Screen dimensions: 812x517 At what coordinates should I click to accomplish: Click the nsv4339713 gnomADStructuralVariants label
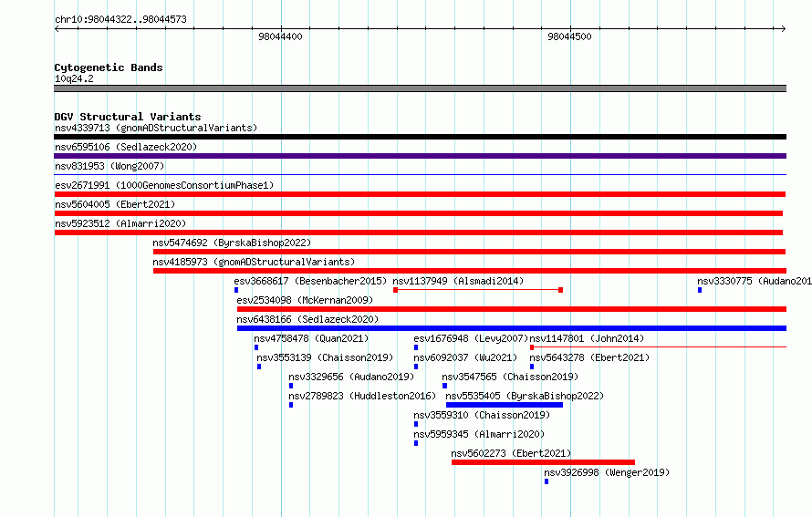pos(156,128)
